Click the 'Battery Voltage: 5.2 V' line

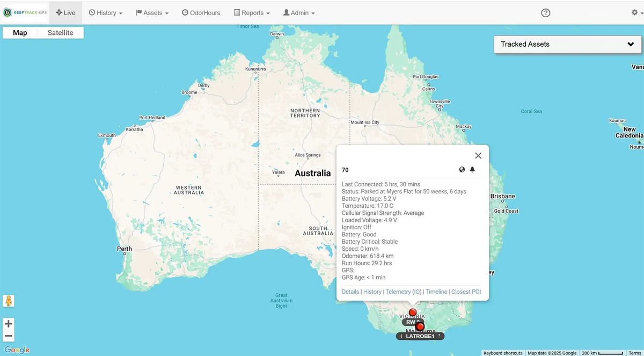tap(369, 199)
